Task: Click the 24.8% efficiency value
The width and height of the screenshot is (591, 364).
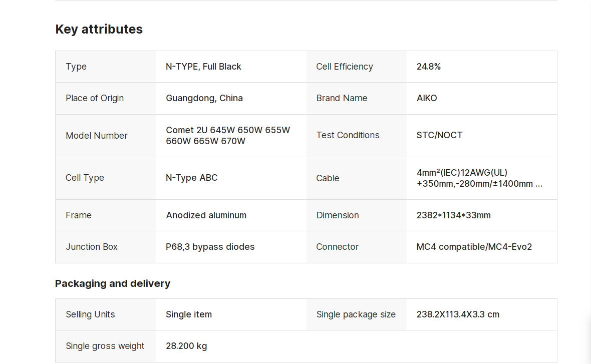Action: 428,67
